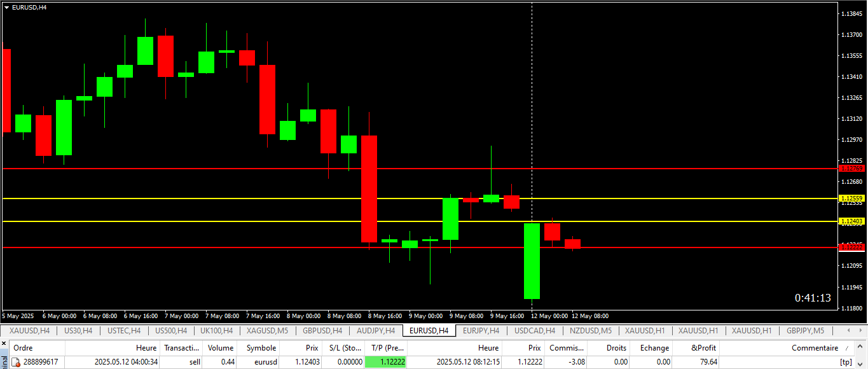Switch to the US30,H4 chart tab
The height and width of the screenshot is (369, 868).
(x=78, y=331)
